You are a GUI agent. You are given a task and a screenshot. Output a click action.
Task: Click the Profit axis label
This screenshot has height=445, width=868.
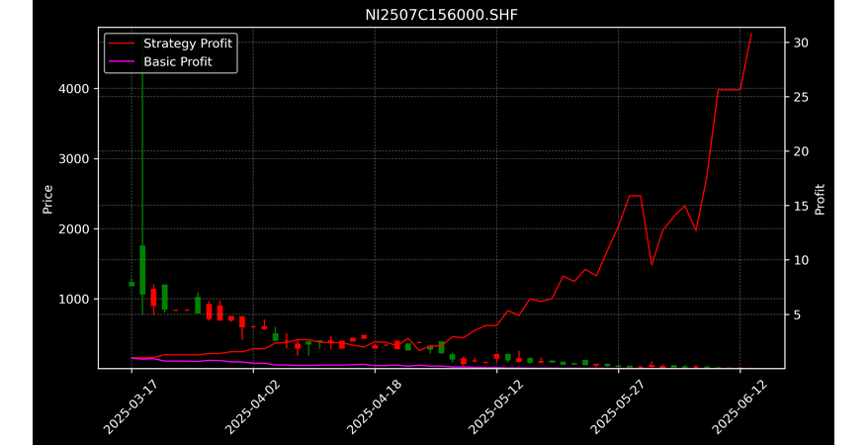pyautogui.click(x=820, y=199)
